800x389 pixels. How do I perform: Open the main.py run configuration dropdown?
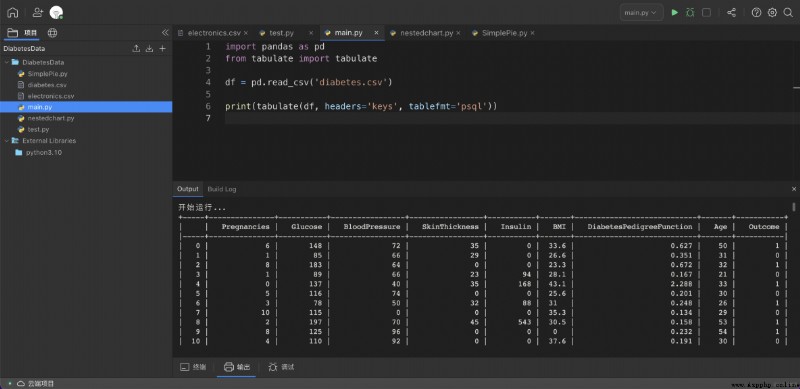(x=641, y=13)
